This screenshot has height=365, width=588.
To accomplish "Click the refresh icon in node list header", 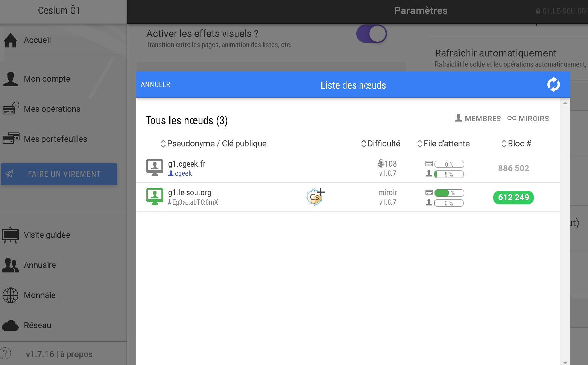I will tap(553, 85).
